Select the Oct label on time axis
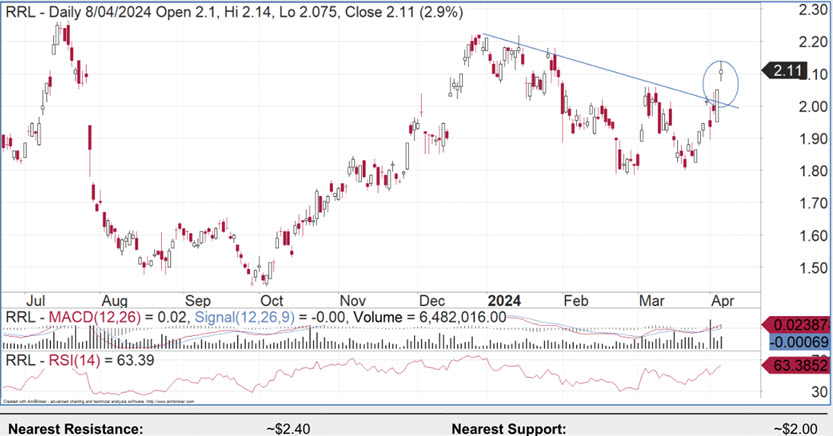The image size is (833, 436). tap(271, 299)
